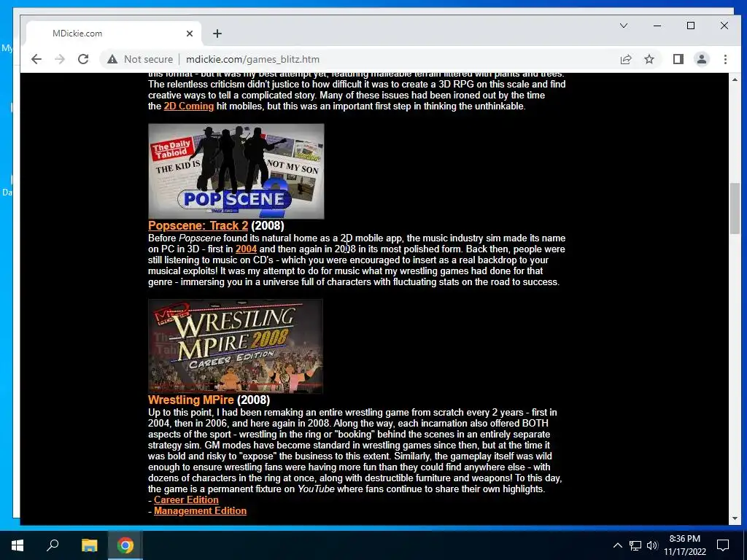Open the clock showing 8:36 PM
Screen dimensions: 747x560
click(684, 545)
